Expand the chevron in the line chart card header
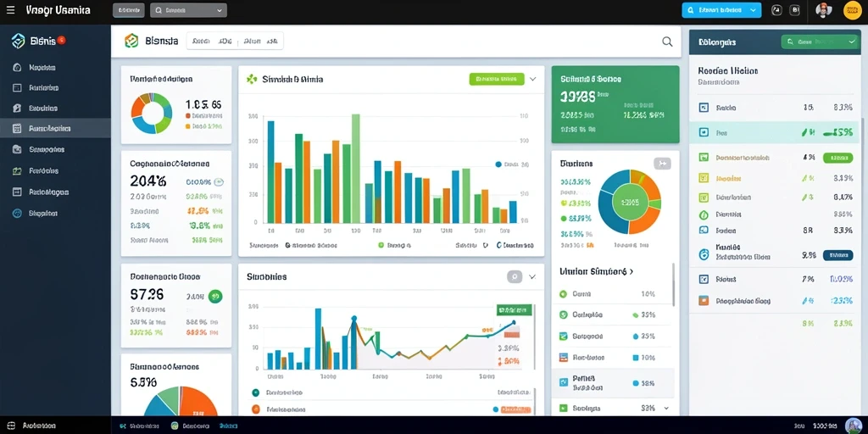 (532, 277)
